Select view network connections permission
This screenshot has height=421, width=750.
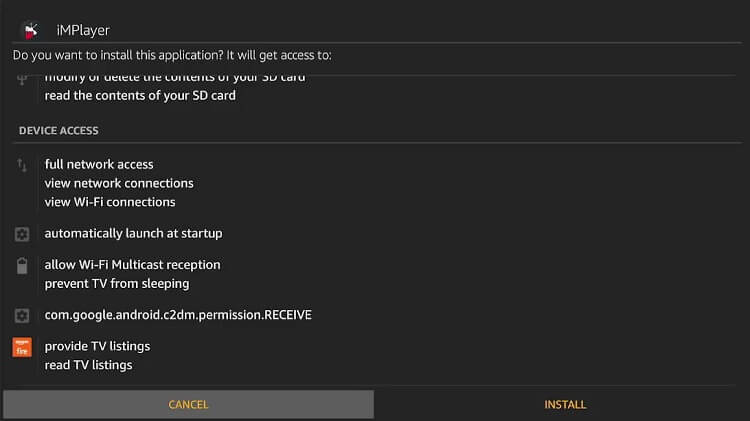click(x=119, y=183)
